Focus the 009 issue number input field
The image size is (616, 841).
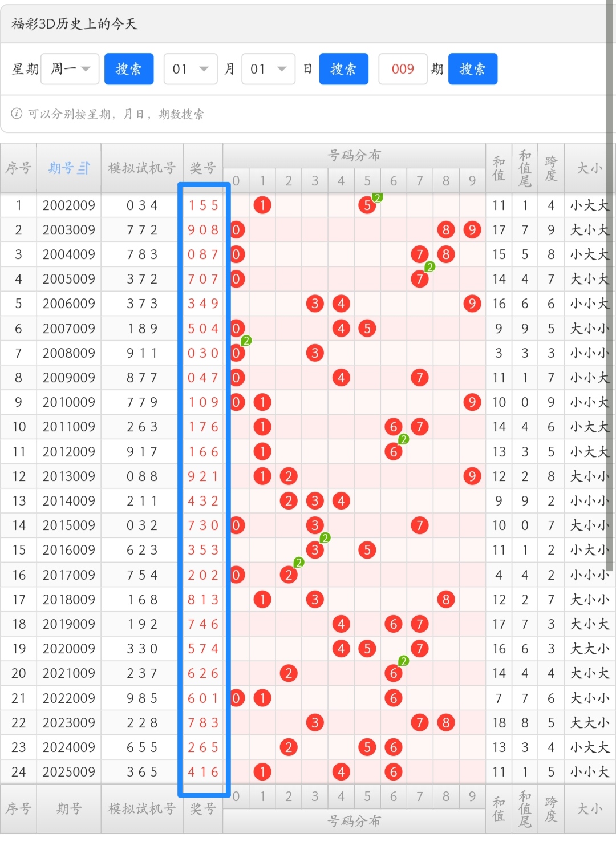tap(403, 69)
